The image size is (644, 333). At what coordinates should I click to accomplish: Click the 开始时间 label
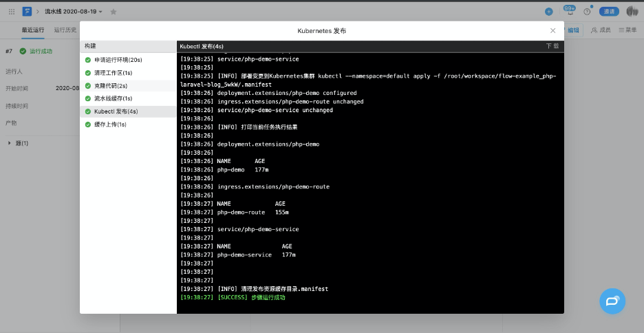tap(17, 88)
